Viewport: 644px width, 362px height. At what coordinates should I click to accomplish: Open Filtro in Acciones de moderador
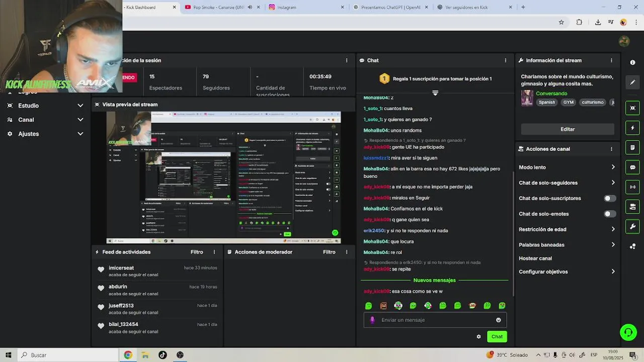click(x=329, y=252)
